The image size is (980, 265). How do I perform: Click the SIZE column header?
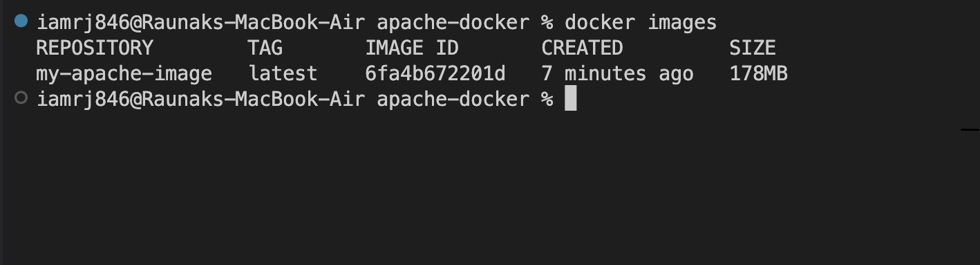pyautogui.click(x=753, y=48)
